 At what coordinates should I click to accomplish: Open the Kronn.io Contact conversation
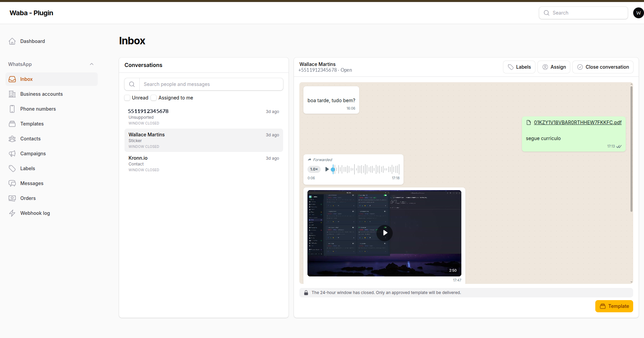pos(204,163)
